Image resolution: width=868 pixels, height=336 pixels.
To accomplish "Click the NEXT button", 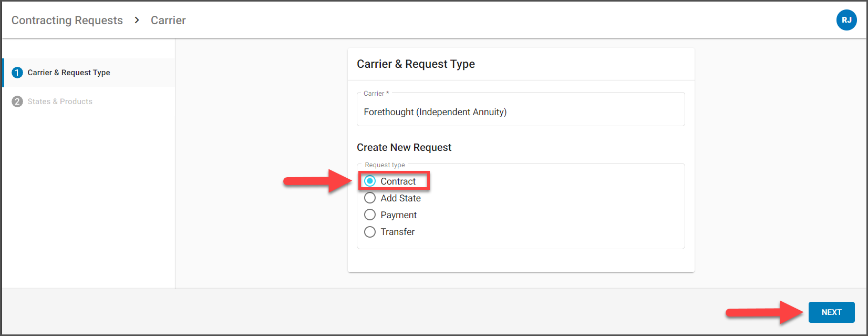I will 831,312.
